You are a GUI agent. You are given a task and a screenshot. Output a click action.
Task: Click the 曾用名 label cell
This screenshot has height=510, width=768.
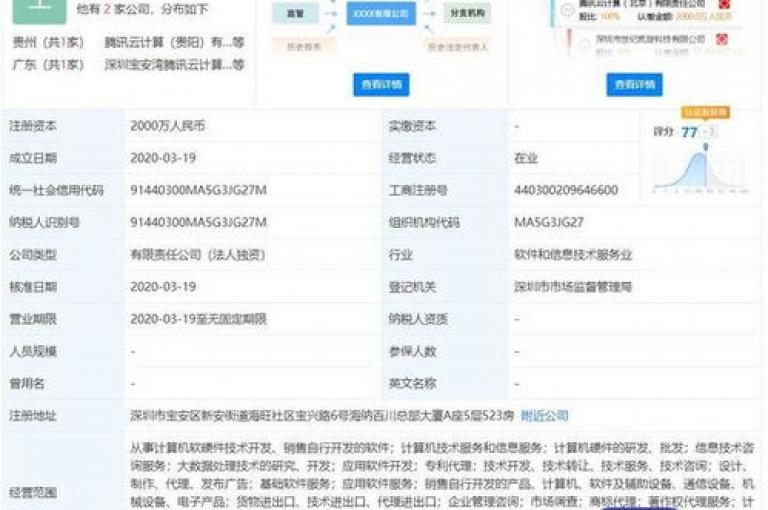tap(63, 384)
